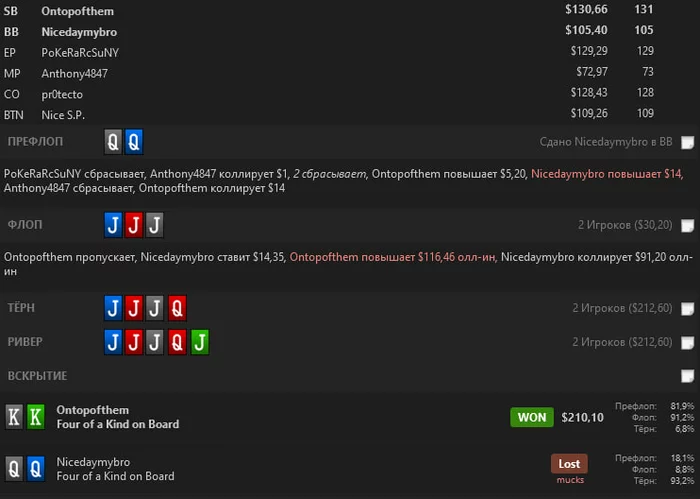Click the Ontopofthem повышает $116,46 олл-ин action
The width and height of the screenshot is (700, 499).
(393, 257)
